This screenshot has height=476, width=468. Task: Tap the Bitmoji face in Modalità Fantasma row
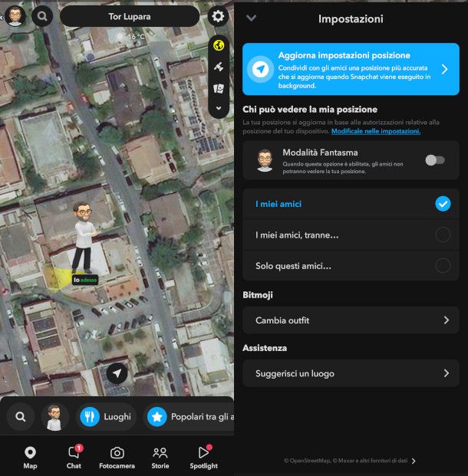tap(265, 160)
